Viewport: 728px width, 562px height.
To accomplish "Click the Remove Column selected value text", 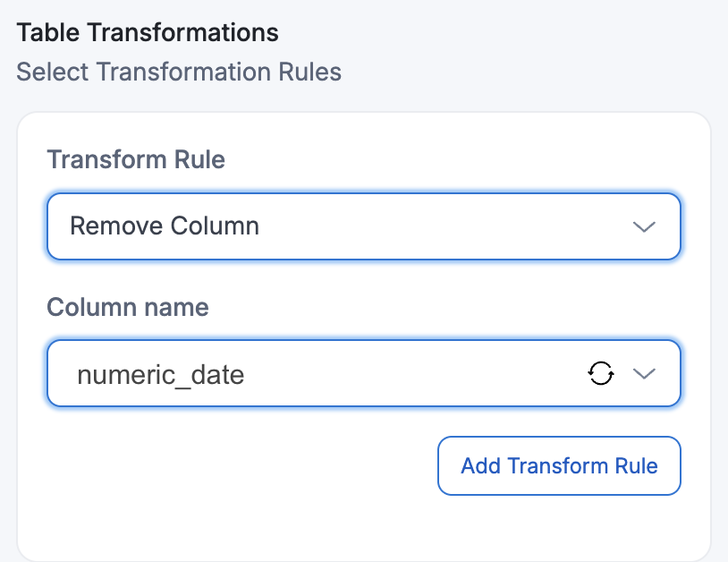I will pos(165,226).
